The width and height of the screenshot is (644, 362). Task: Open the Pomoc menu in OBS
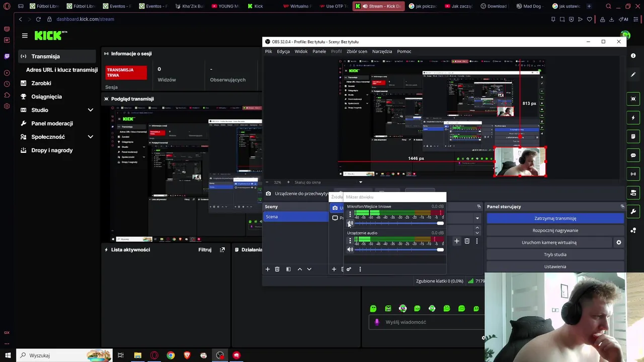pyautogui.click(x=404, y=51)
